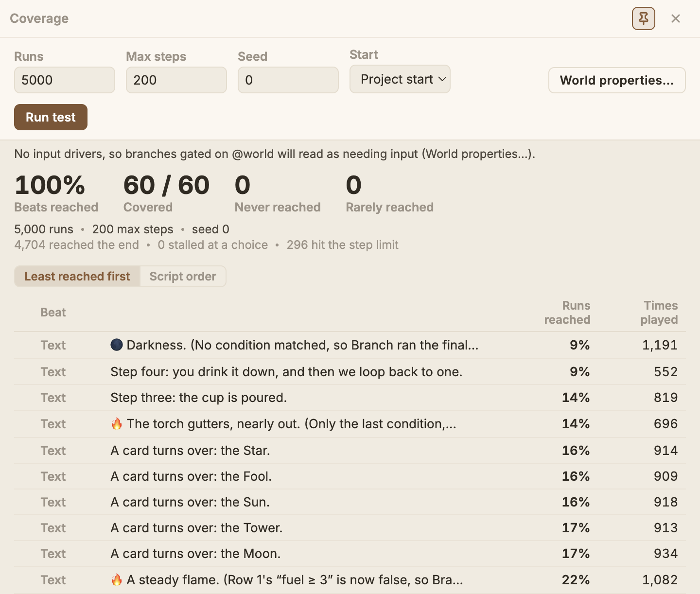Screen dimensions: 700x594
Task: Select the card turns over the Fool row
Action: pos(350,476)
